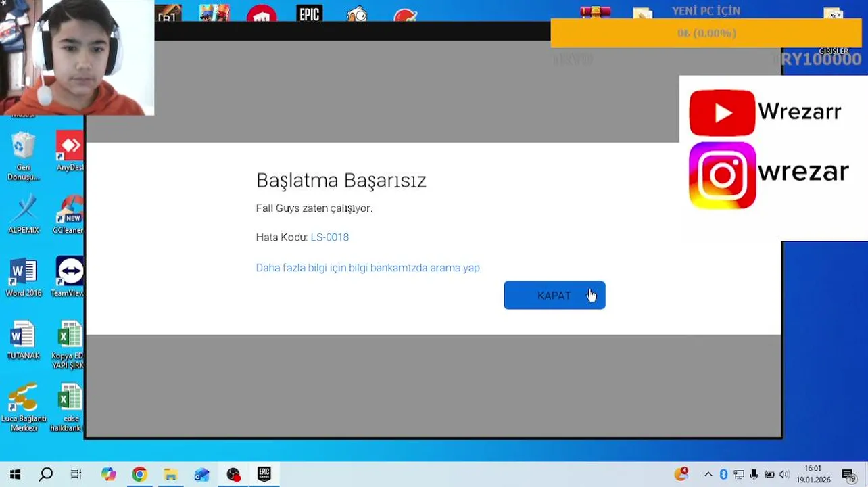Click the orange donation progress bar
Screen dimensions: 868x487
[706, 33]
